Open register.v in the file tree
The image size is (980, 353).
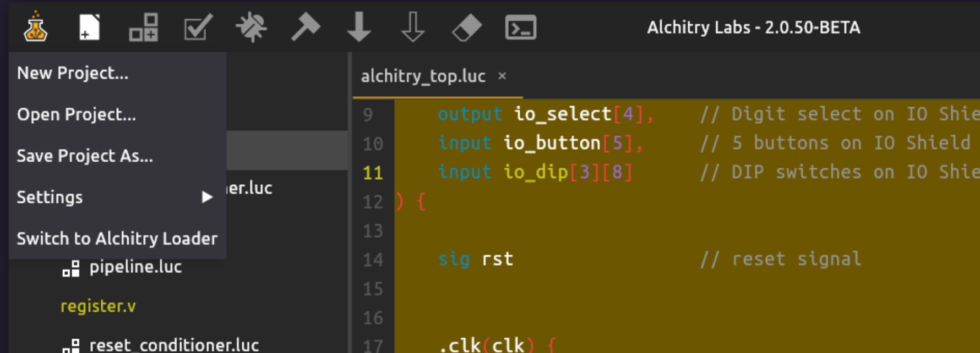click(x=98, y=306)
